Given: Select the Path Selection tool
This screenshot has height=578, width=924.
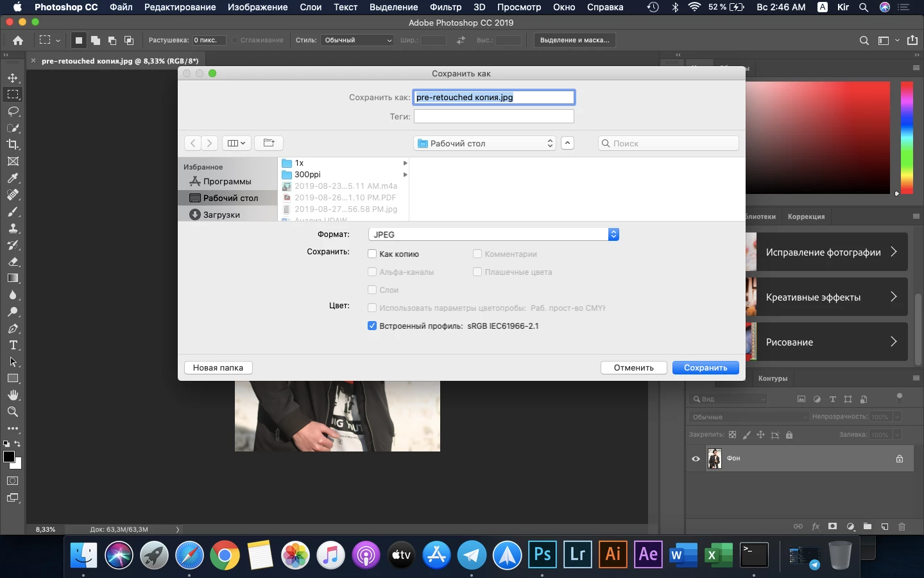Looking at the screenshot, I should click(x=13, y=362).
